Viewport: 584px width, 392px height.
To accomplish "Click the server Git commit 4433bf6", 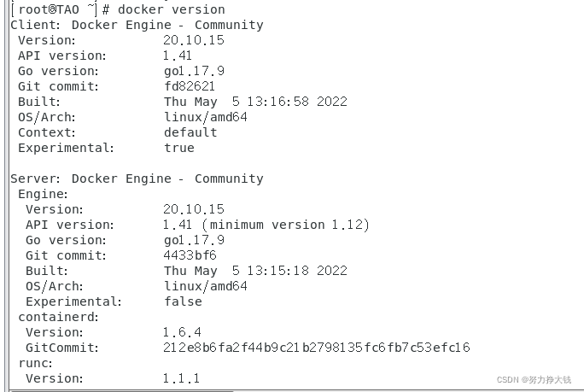I will click(190, 255).
